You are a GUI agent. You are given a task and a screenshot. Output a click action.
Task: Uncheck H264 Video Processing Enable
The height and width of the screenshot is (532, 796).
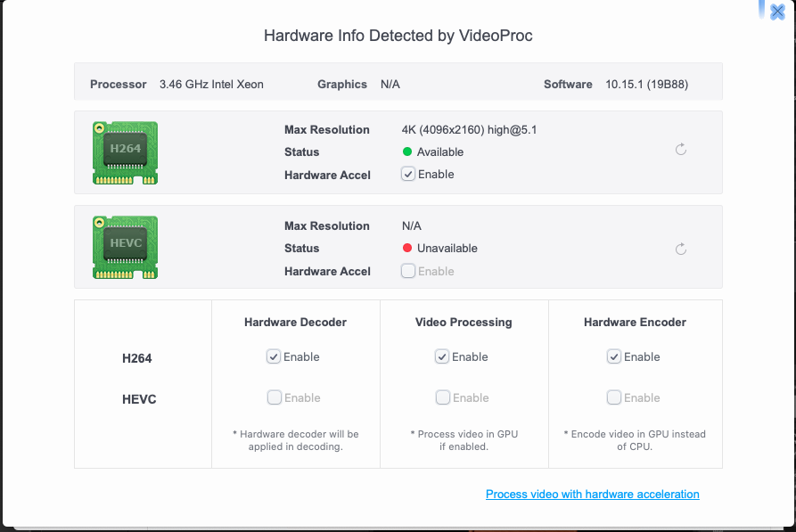(442, 356)
